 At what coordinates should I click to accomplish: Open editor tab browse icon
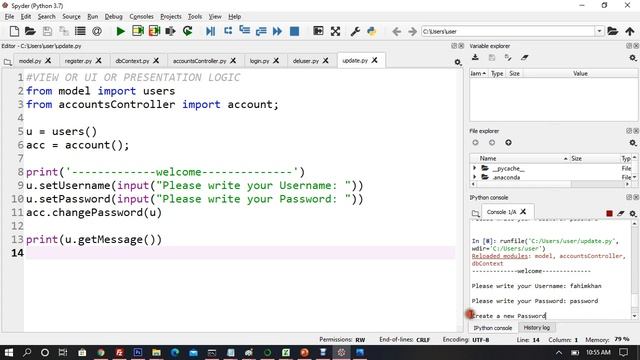7,62
